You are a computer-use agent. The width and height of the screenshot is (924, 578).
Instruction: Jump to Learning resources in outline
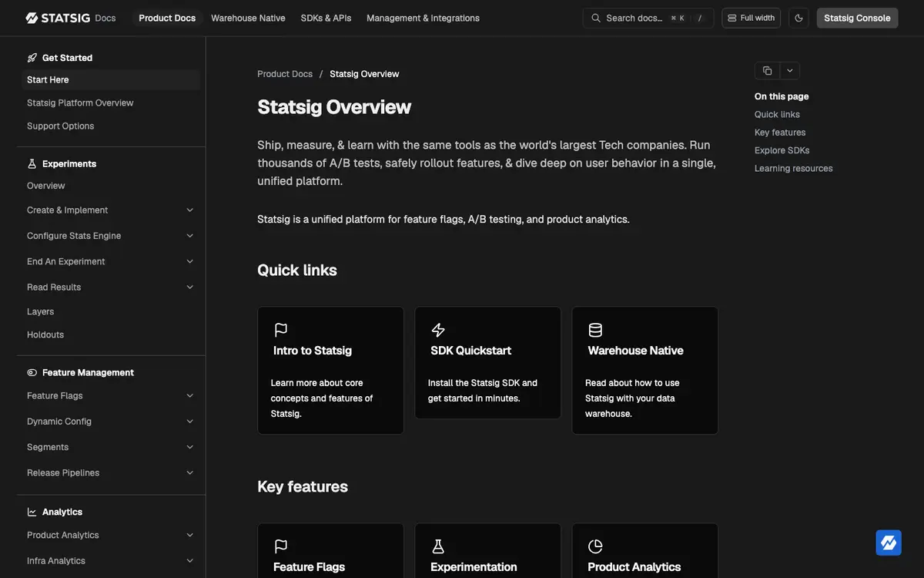click(793, 168)
